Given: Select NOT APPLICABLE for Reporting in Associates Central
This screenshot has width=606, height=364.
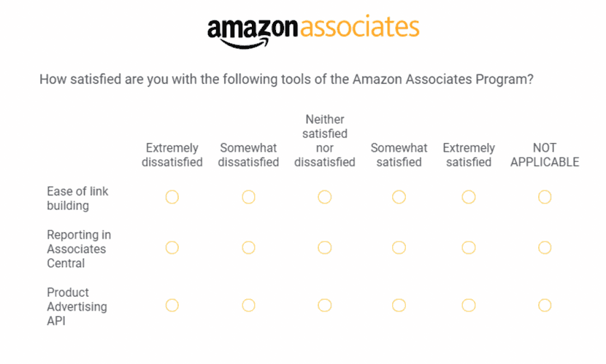Looking at the screenshot, I should point(545,248).
